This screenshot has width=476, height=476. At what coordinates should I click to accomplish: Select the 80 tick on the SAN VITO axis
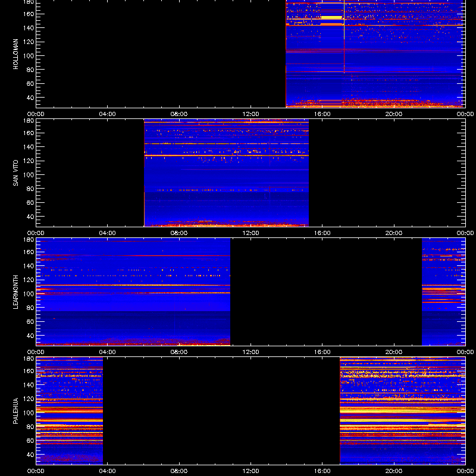(30, 189)
